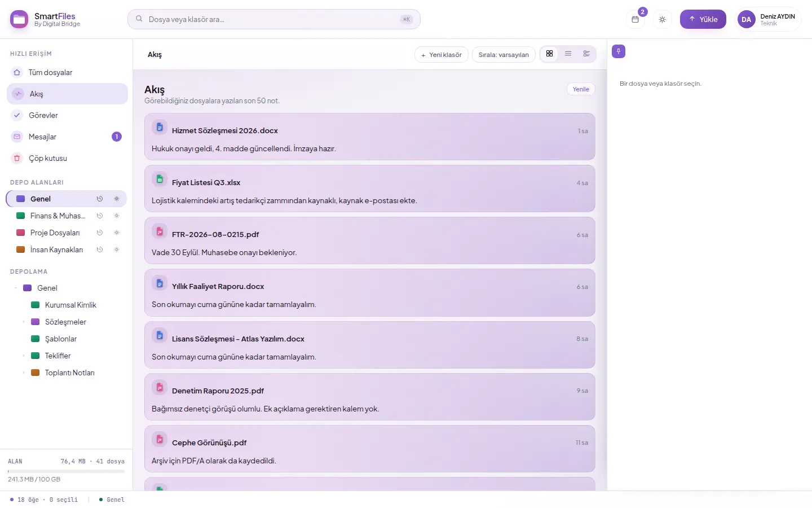Click the Yenile refresh button
This screenshot has width=812, height=508.
pyautogui.click(x=581, y=89)
